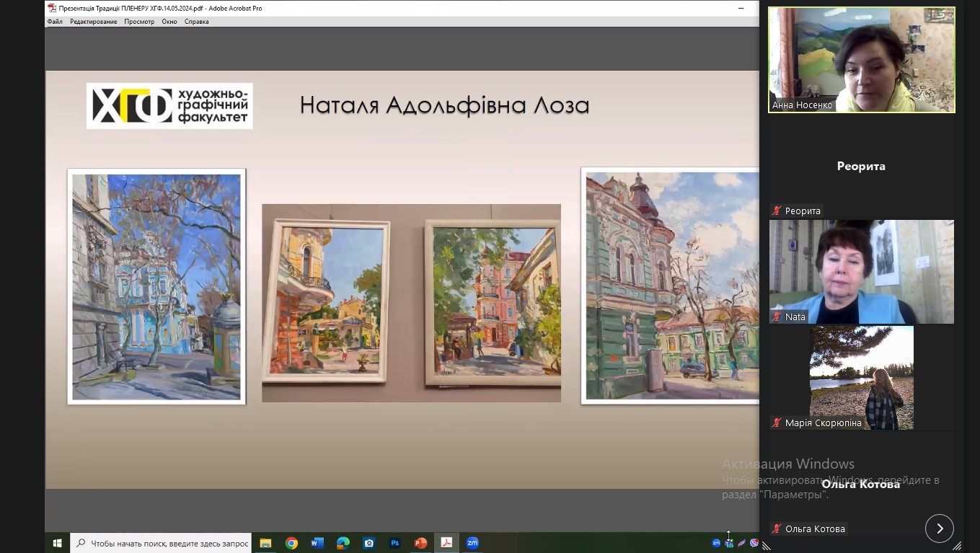980x553 pixels.
Task: Switch to Zoom app in taskbar
Action: pos(472,543)
